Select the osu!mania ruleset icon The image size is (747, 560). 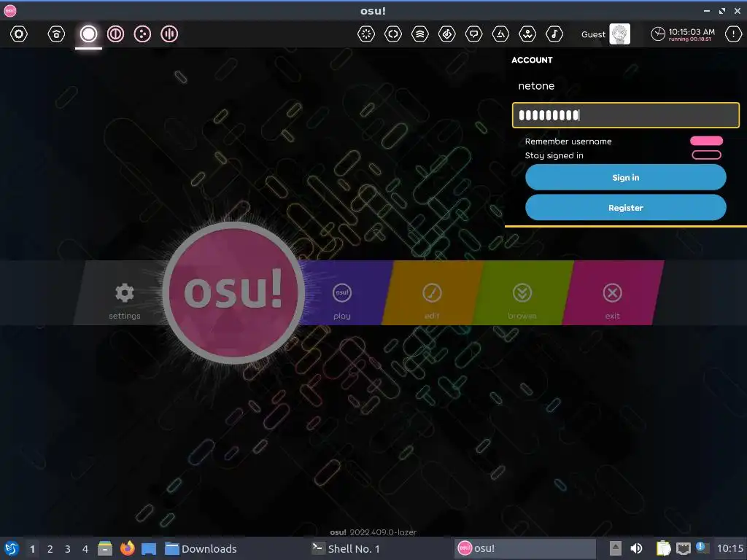tap(169, 34)
